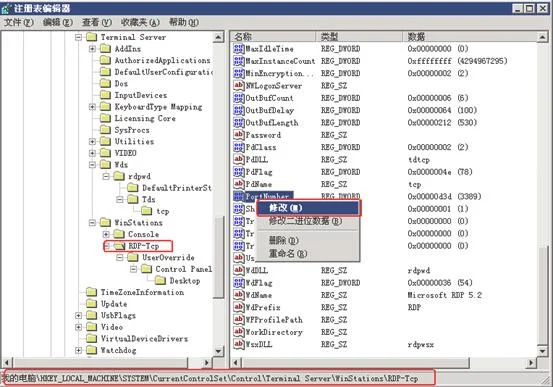Click the Update folder icon

(92, 304)
